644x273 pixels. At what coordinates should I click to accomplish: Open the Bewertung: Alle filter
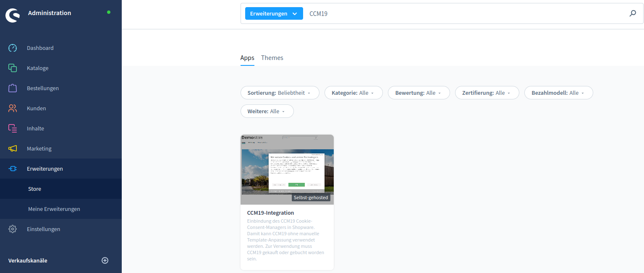click(x=419, y=93)
